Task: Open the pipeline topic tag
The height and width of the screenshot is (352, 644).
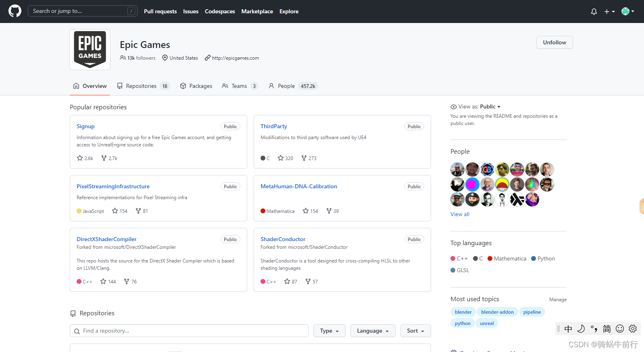Action: coord(532,312)
